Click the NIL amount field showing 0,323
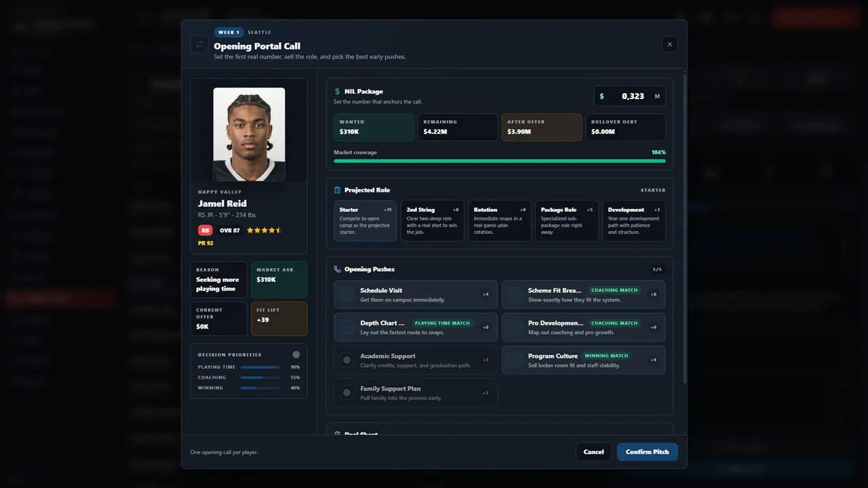Screen dimensions: 868x488 pyautogui.click(x=629, y=96)
